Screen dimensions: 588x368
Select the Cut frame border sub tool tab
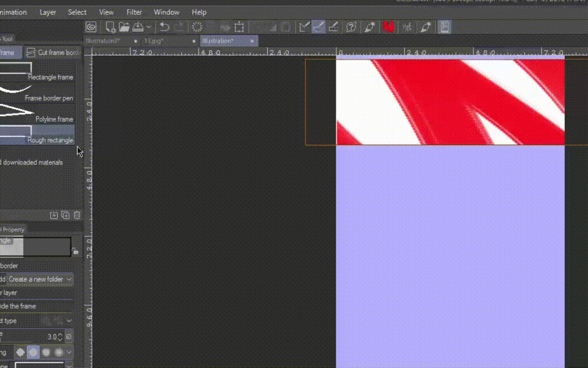click(53, 53)
